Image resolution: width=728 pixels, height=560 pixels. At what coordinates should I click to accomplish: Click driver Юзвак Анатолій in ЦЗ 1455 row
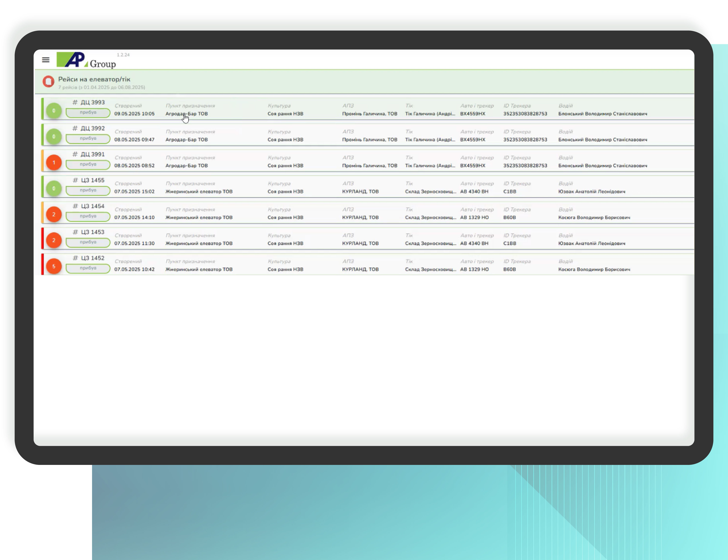click(591, 192)
